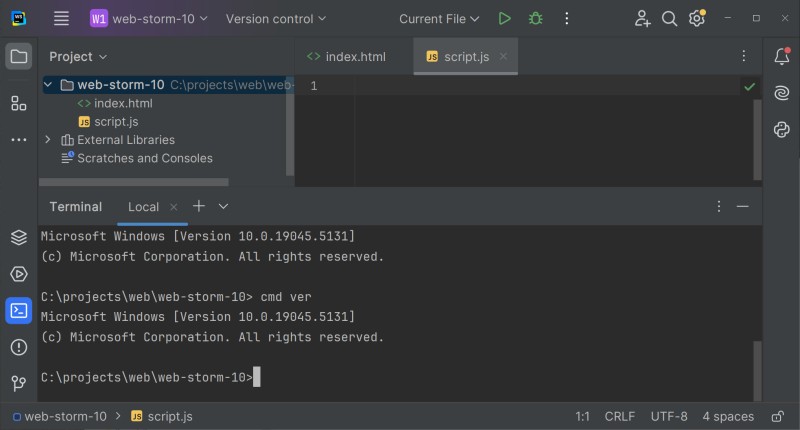The height and width of the screenshot is (430, 800).
Task: Toggle the Terminal tool window button
Action: pos(19,310)
